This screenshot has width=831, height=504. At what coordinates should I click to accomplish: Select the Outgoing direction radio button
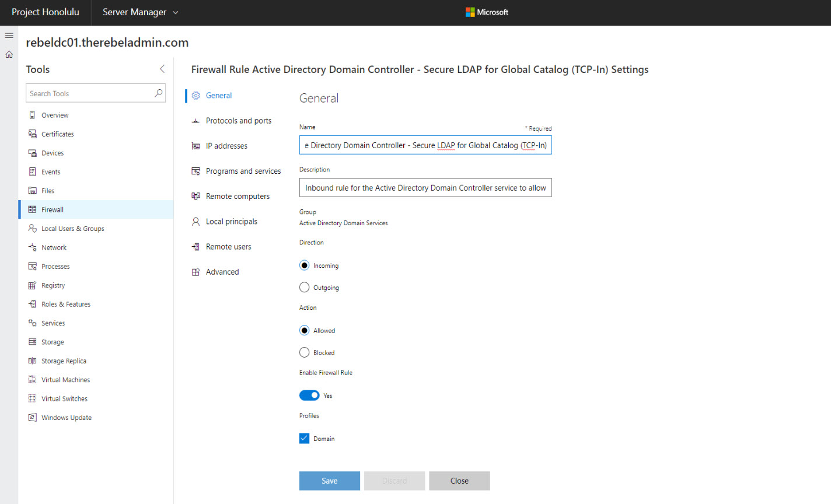(304, 288)
